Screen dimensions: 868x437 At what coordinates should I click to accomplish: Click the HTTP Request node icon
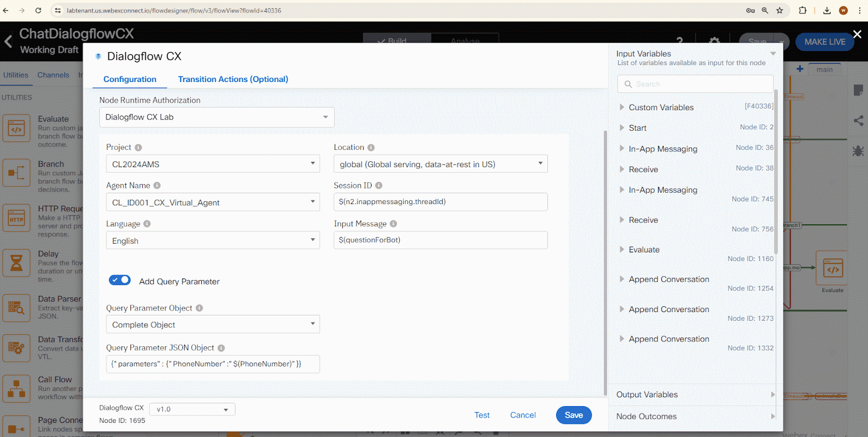(16, 218)
